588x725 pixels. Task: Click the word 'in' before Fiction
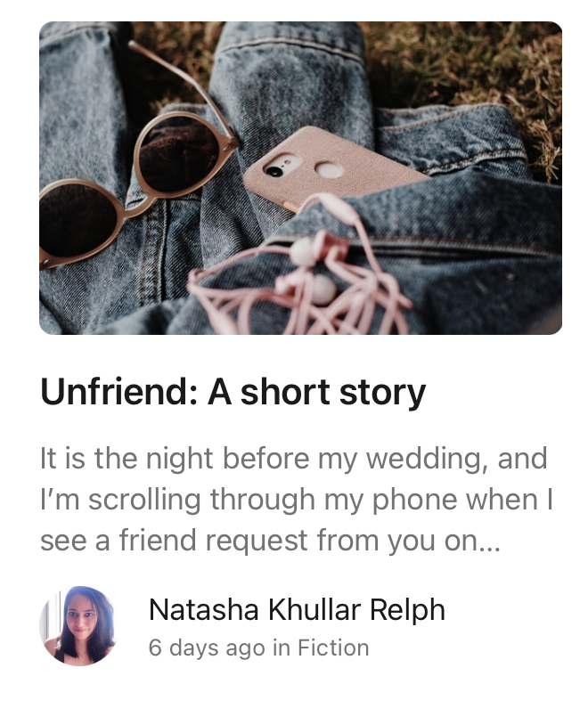tap(282, 648)
